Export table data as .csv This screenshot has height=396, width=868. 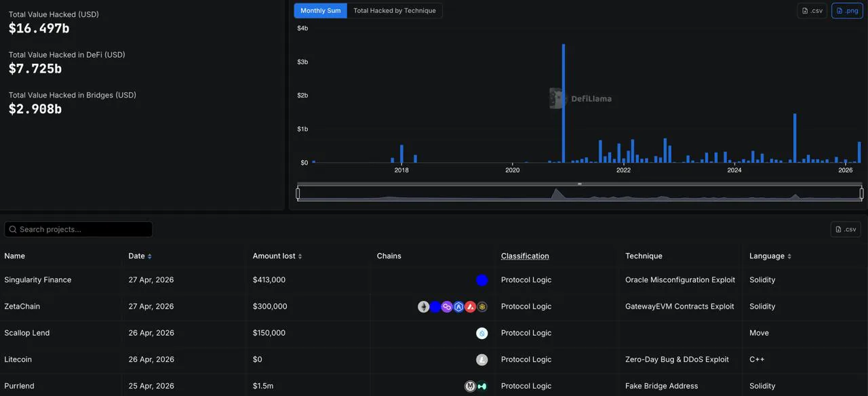pyautogui.click(x=845, y=229)
